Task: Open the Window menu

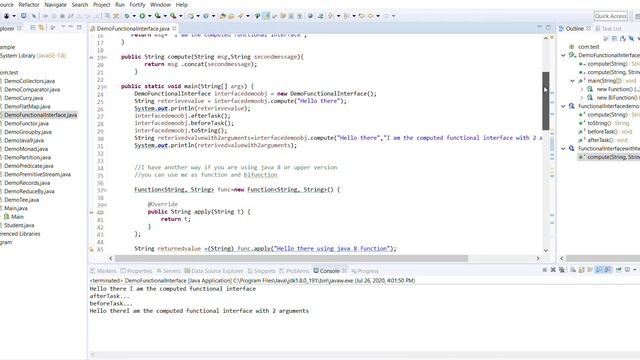Action: pos(160,4)
